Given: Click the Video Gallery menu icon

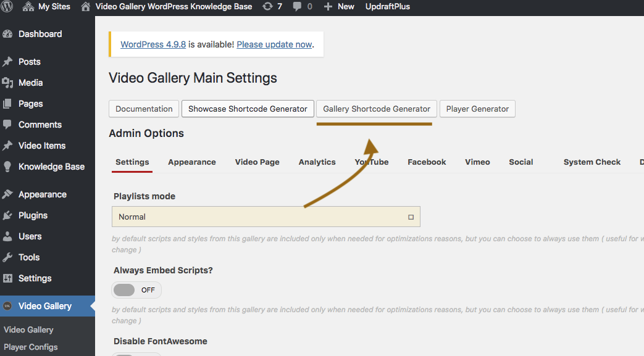Looking at the screenshot, I should point(7,306).
